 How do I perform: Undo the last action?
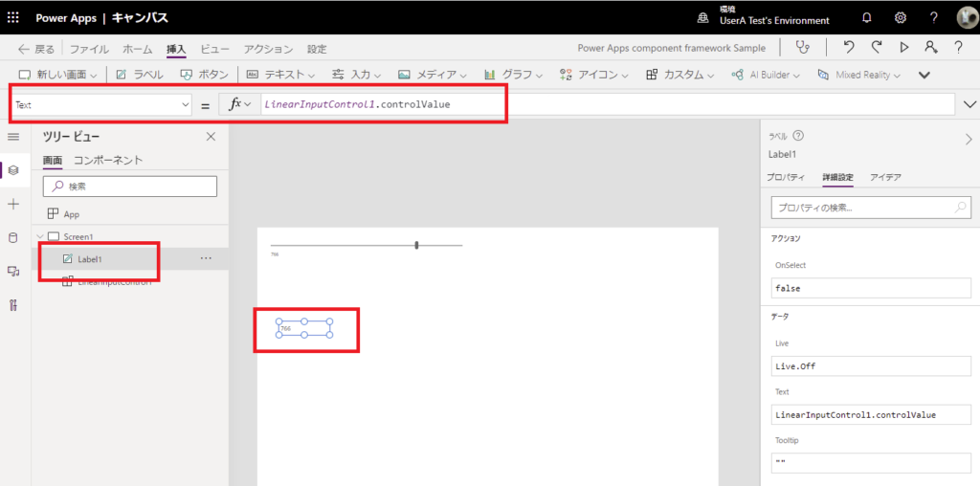pos(848,48)
